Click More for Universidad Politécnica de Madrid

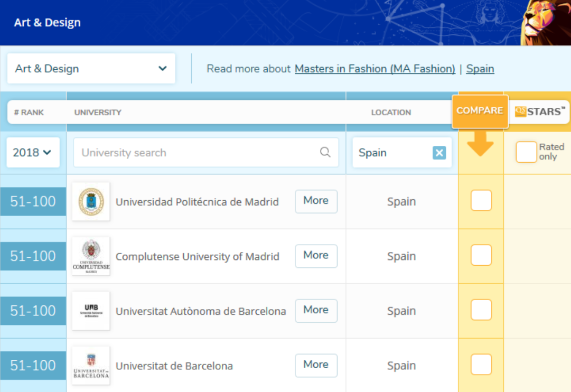[x=316, y=201]
